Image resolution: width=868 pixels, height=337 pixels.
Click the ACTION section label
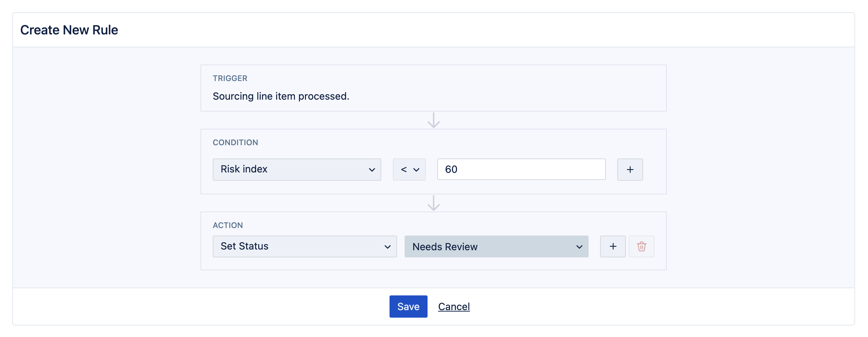tap(228, 225)
